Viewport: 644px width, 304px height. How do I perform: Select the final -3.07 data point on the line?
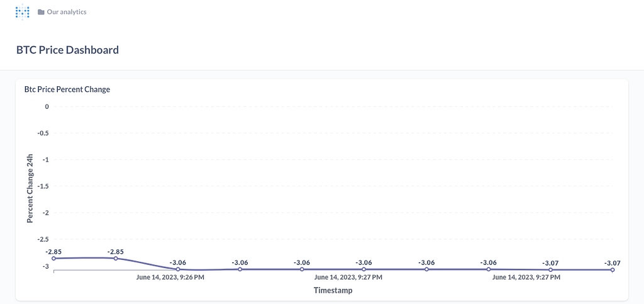tap(613, 270)
